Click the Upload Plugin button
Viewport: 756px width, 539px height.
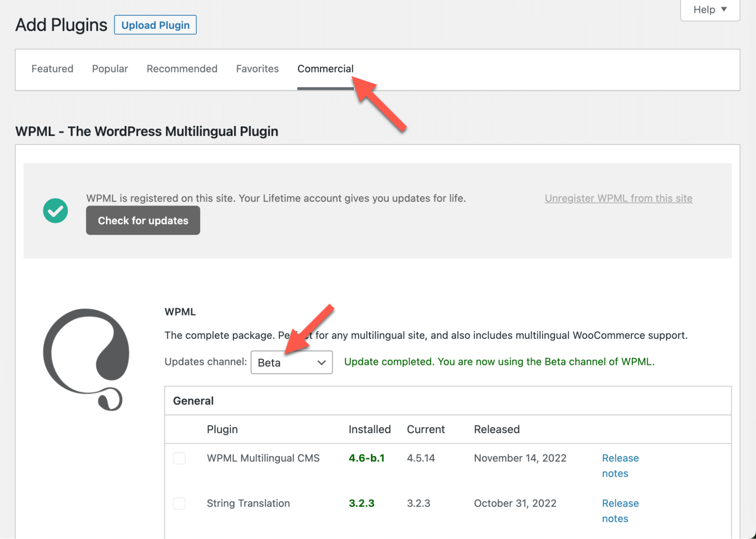(x=155, y=25)
